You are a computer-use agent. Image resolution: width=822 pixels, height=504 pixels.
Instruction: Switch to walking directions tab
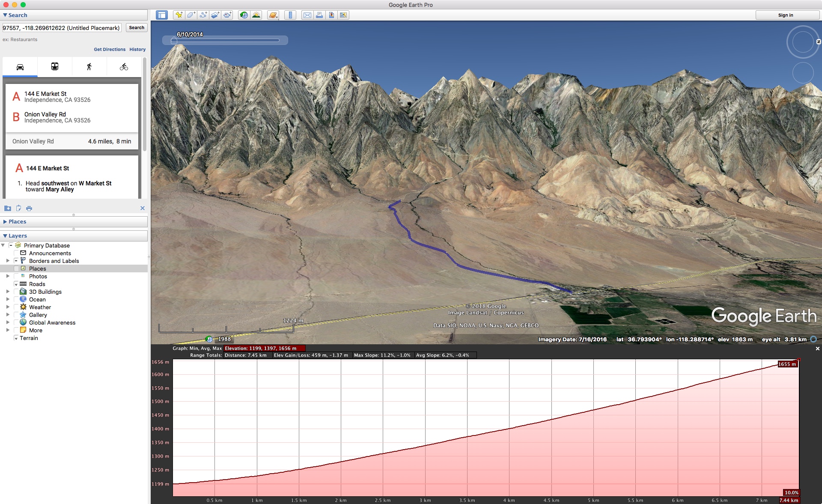click(89, 67)
